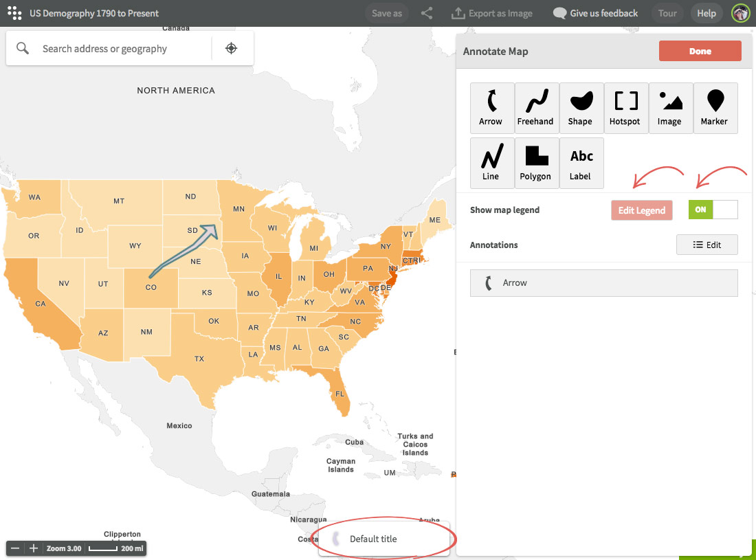Click the 200 mi scale bar
This screenshot has height=560, width=756.
click(116, 548)
